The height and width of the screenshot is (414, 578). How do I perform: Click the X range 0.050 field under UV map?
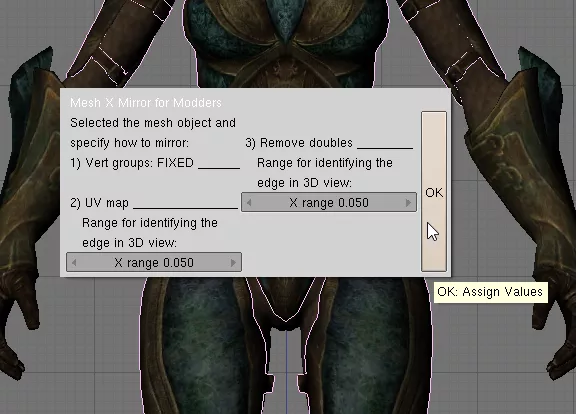click(x=154, y=262)
